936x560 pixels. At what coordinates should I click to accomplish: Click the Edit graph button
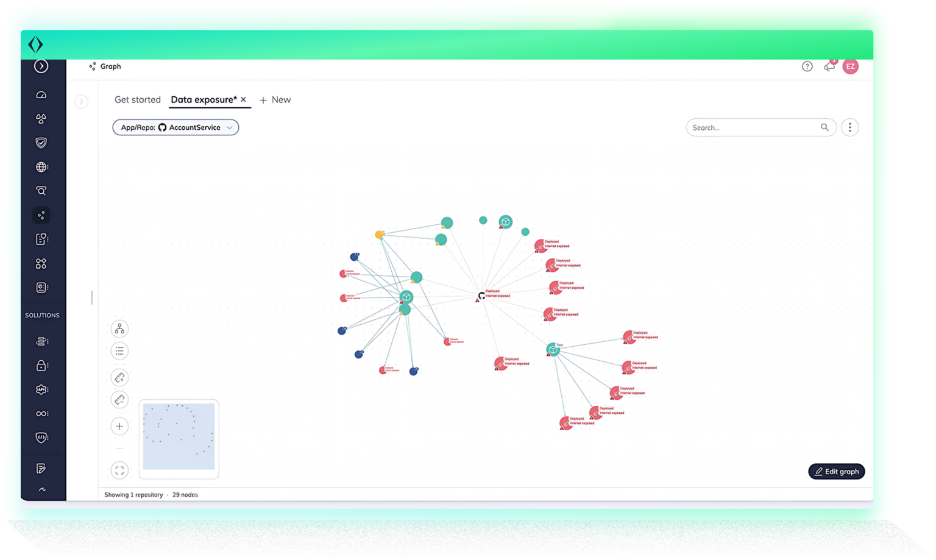point(836,471)
